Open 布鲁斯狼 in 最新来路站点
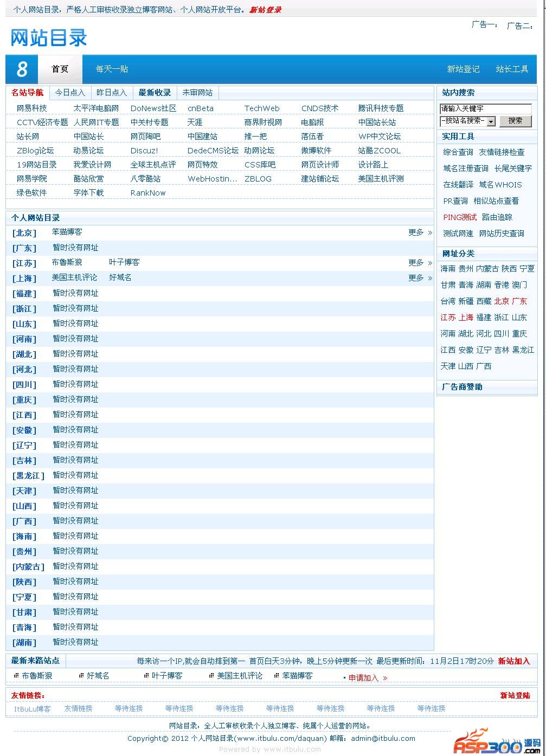The height and width of the screenshot is (756, 546). tap(37, 676)
